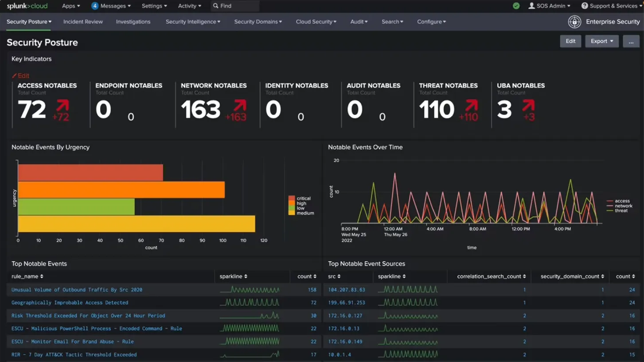Image resolution: width=644 pixels, height=362 pixels.
Task: Click the Find search magnifier icon
Action: (215, 6)
